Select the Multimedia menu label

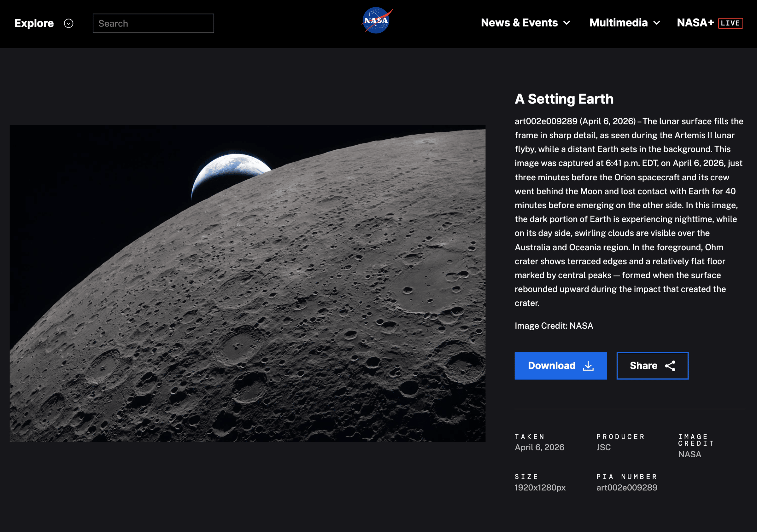tap(618, 23)
